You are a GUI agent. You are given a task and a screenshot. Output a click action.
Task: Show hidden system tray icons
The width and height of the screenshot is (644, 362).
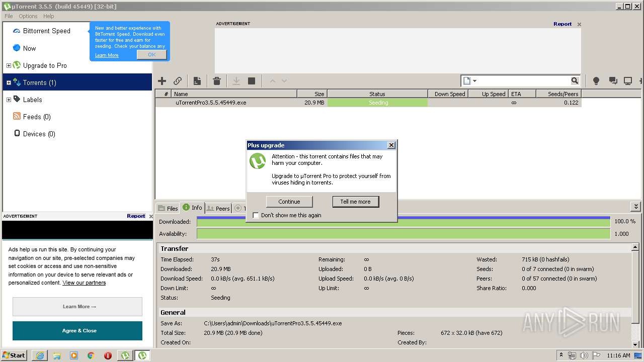pyautogui.click(x=561, y=355)
